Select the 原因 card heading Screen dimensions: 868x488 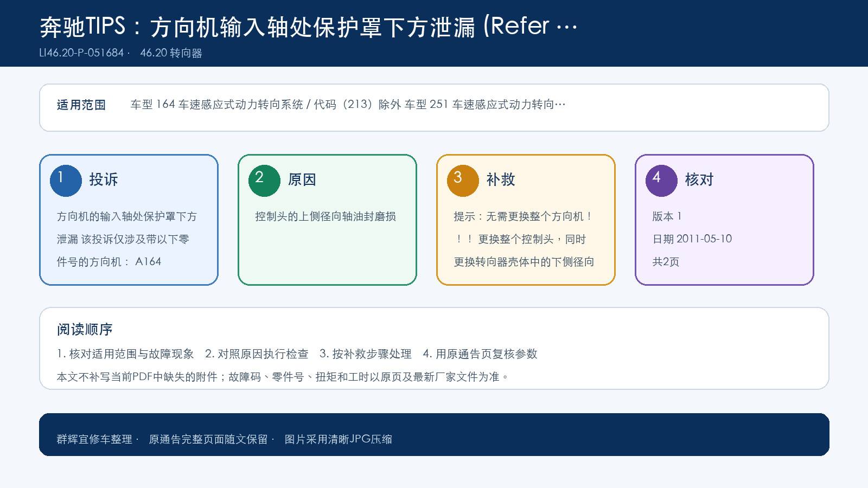(302, 179)
